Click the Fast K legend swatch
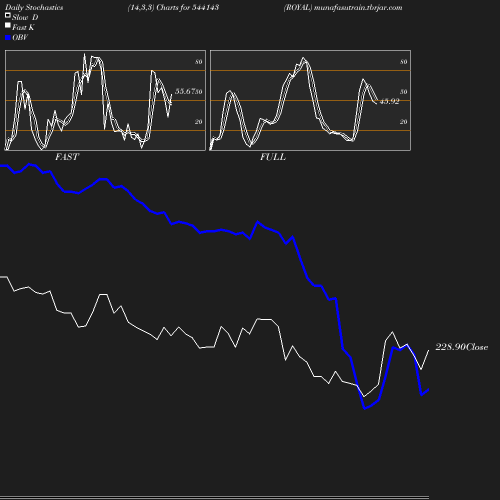The height and width of the screenshot is (500, 500). coord(8,25)
